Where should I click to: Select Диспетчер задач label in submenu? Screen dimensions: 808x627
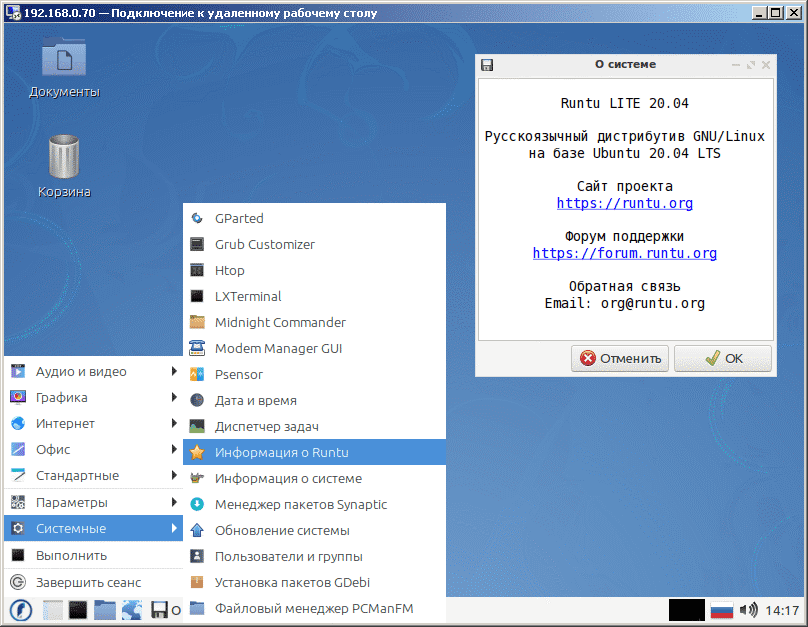pos(267,427)
